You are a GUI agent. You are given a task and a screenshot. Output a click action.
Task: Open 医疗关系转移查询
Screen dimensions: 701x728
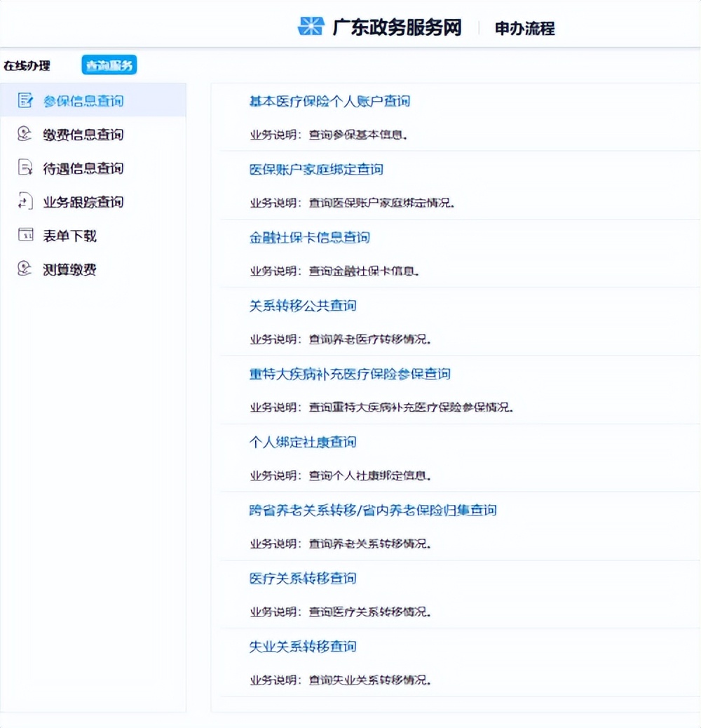[x=303, y=578]
